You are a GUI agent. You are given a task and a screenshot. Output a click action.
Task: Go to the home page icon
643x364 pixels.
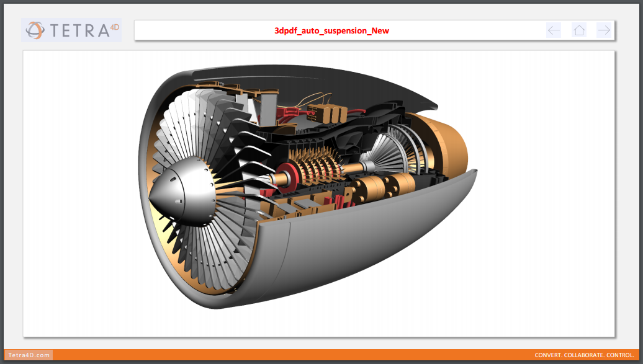[x=579, y=30]
